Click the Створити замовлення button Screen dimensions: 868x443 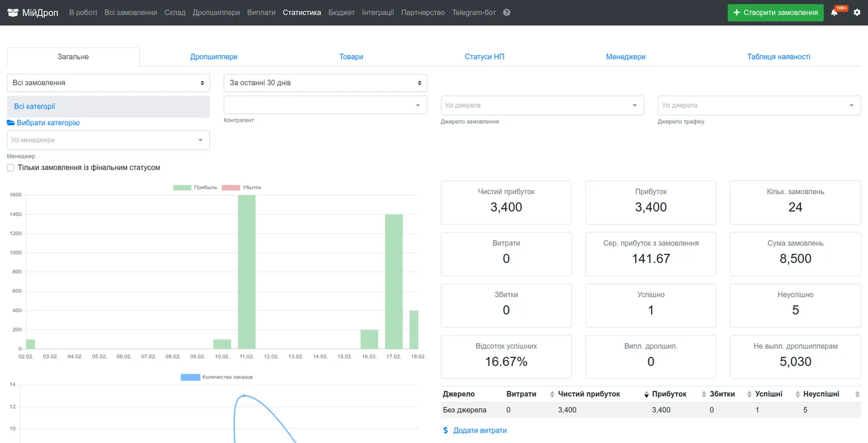776,12
